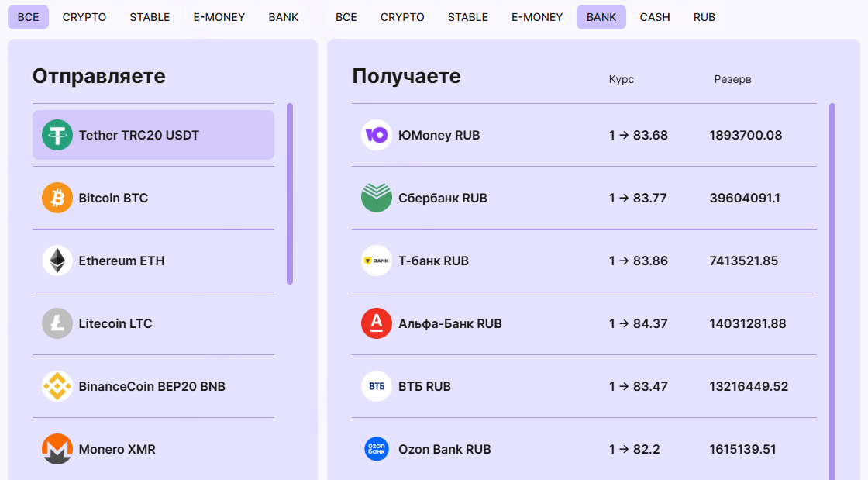Pick Альфа-Банк RUB as receive method
This screenshot has width=868, height=480.
584,323
